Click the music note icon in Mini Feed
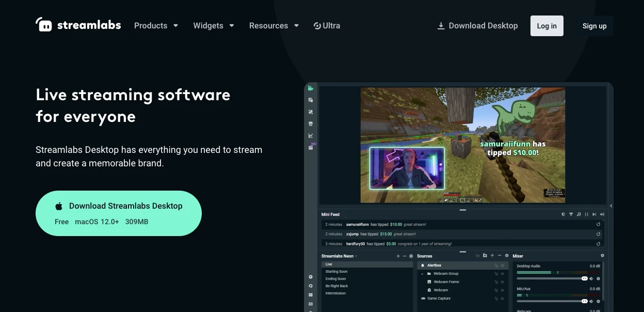644x312 pixels. coord(579,214)
